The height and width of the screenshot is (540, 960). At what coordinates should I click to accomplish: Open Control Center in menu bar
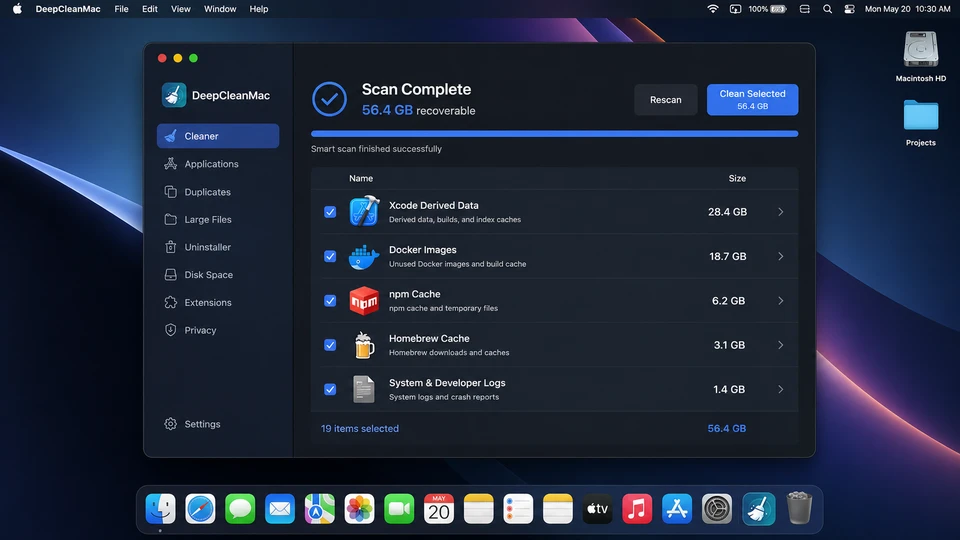849,9
